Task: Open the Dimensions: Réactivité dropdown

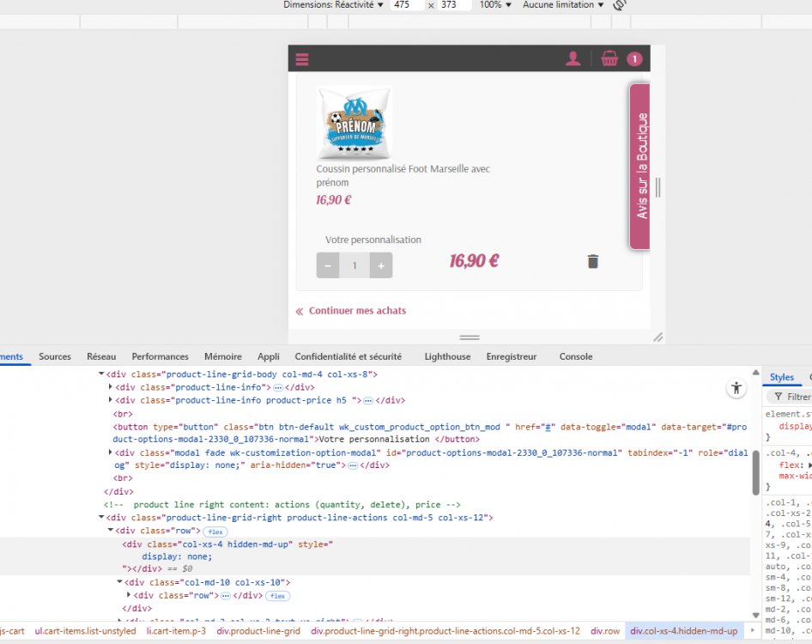Action: [333, 4]
